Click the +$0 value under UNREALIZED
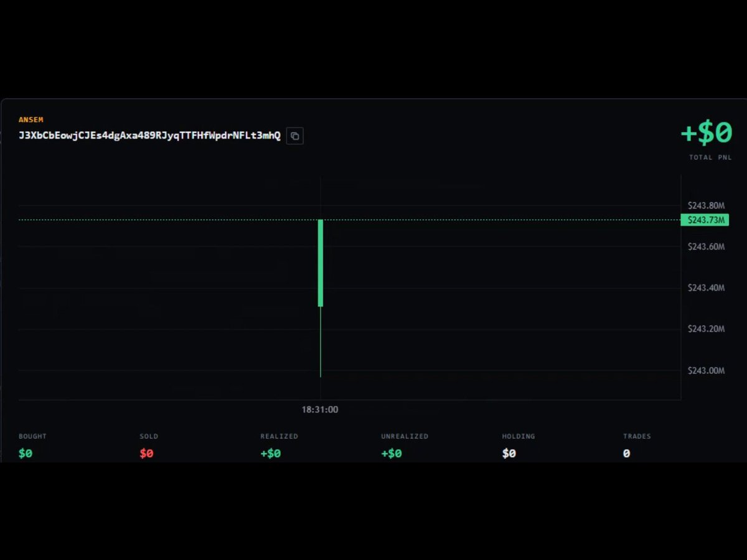747x560 pixels. click(392, 454)
